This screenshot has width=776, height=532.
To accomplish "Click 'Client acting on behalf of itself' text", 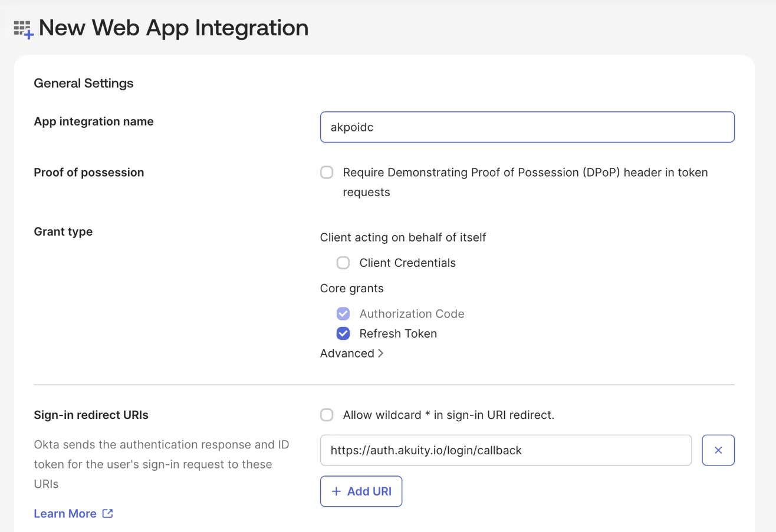I will pos(403,237).
